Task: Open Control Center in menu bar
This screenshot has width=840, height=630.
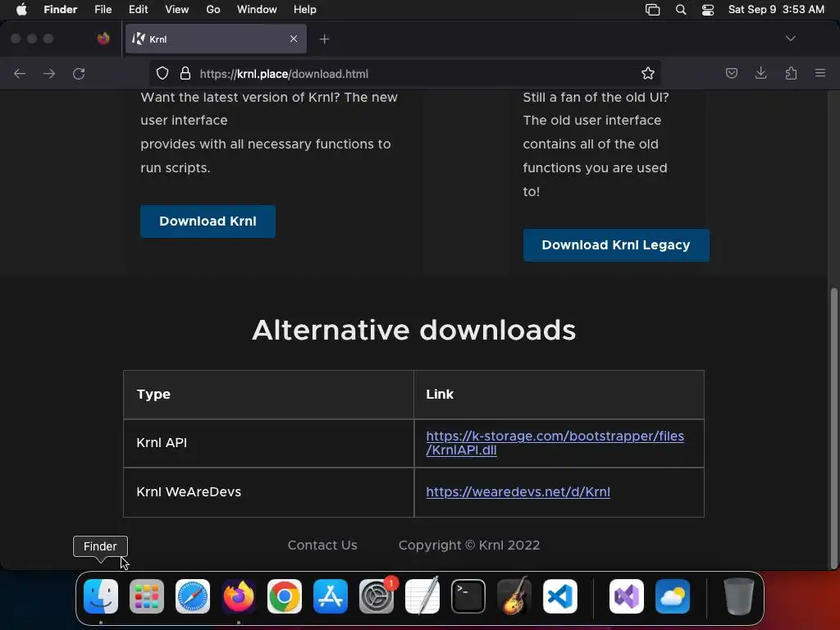Action: (708, 10)
